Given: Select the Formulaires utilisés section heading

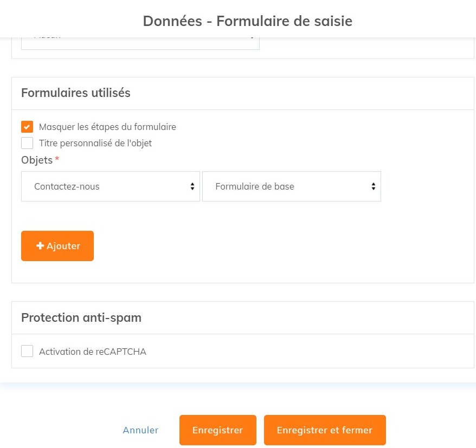Looking at the screenshot, I should 76,93.
